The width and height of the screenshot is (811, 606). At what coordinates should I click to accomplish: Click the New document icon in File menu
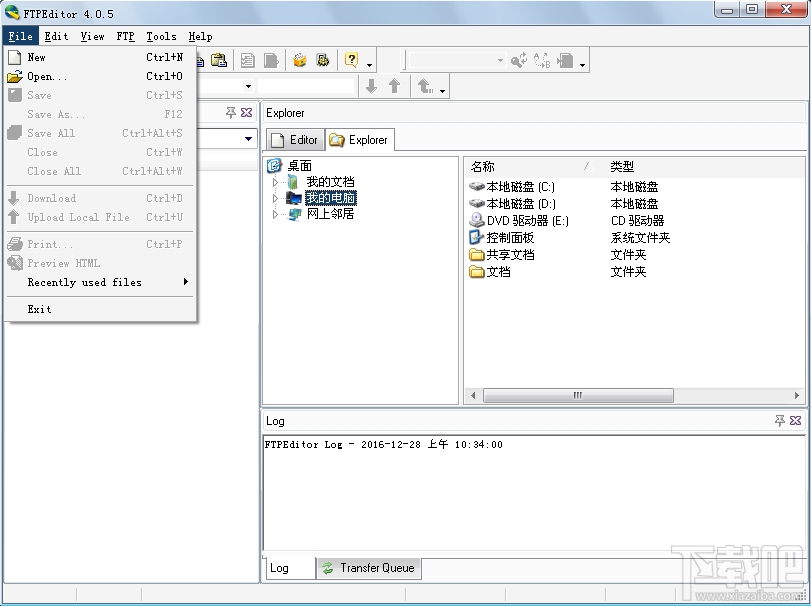click(x=15, y=57)
